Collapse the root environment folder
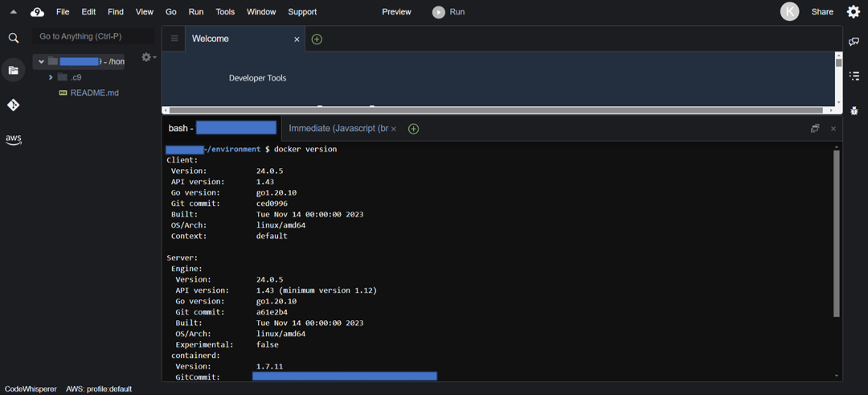 (41, 61)
